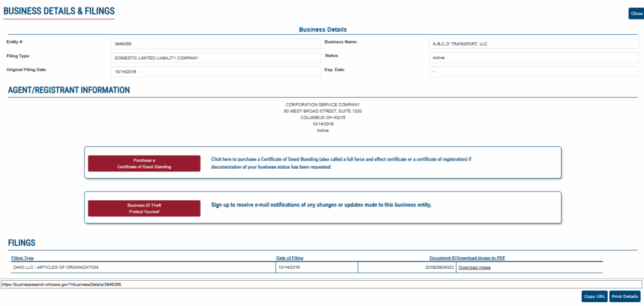This screenshot has width=644, height=306.
Task: Click the Download Image to PDF header
Action: pyautogui.click(x=480, y=258)
